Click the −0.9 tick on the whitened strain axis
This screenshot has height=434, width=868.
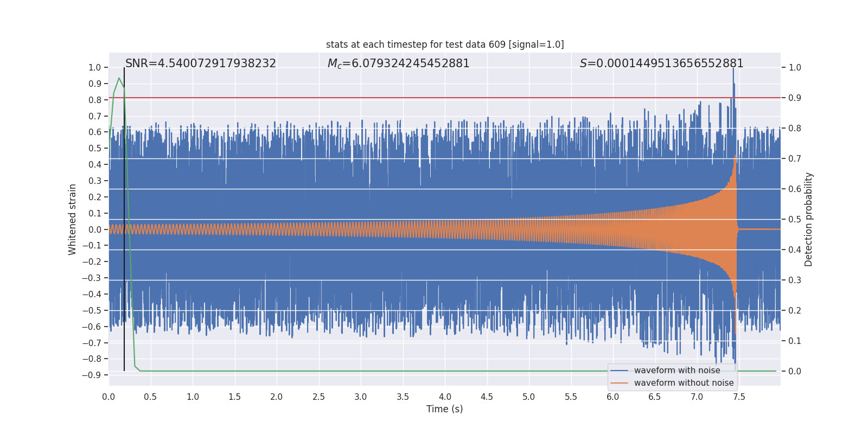[92, 375]
